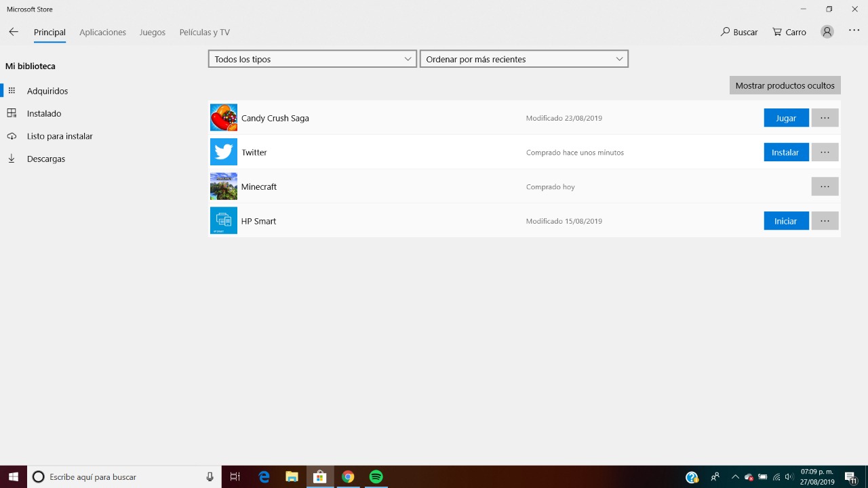Expand the Todos los tipos dropdown
This screenshot has width=868, height=488.
click(313, 59)
